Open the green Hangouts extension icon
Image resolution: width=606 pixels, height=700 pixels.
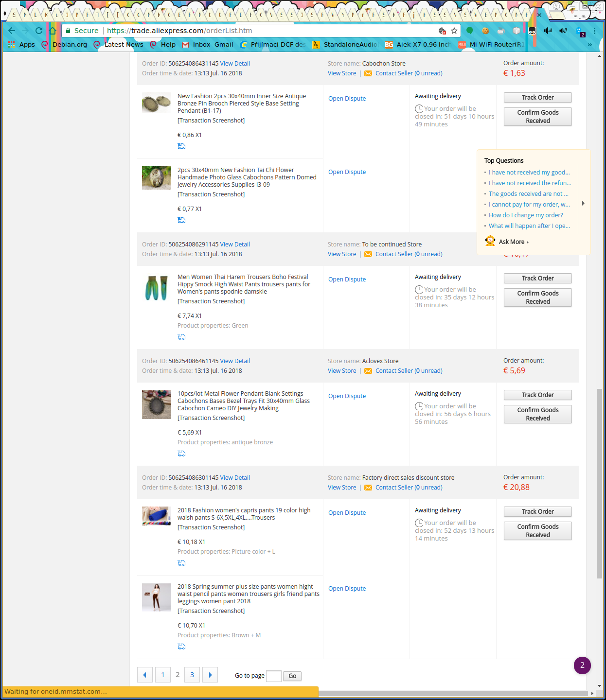click(470, 31)
